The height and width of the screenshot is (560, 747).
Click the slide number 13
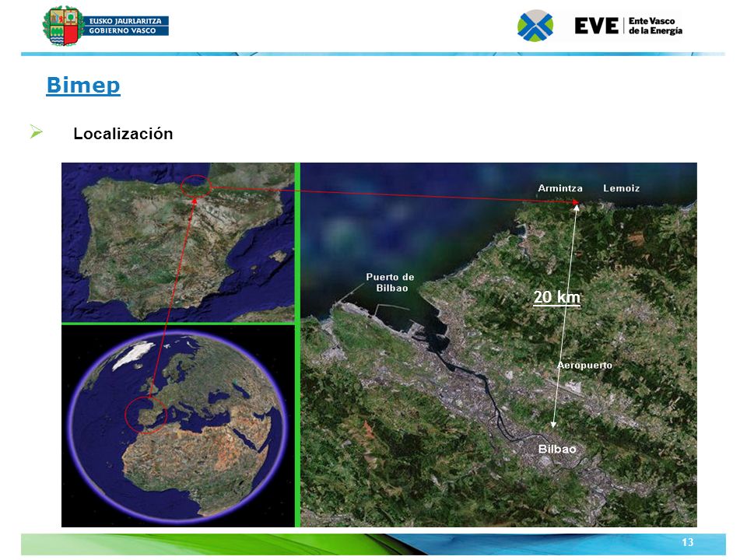tap(687, 542)
